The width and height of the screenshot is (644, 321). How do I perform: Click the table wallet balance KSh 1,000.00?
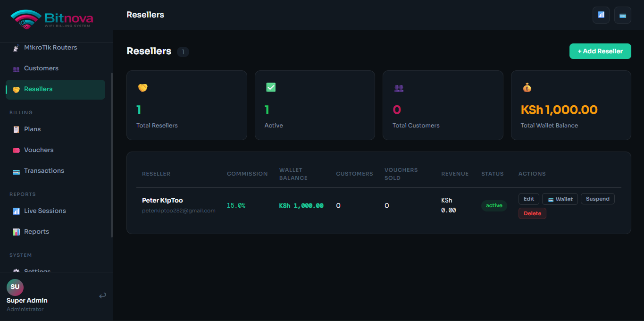301,205
